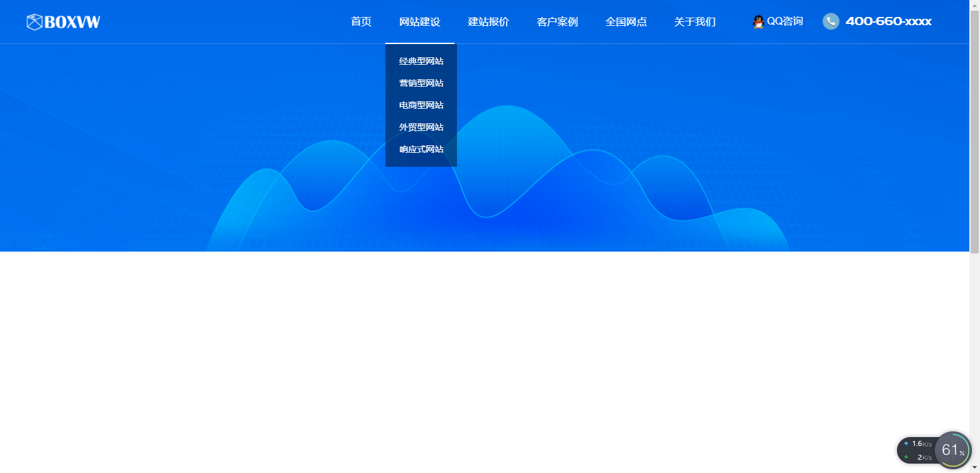Select 响应式网站 from the dropdown
This screenshot has width=980, height=473.
(x=421, y=149)
